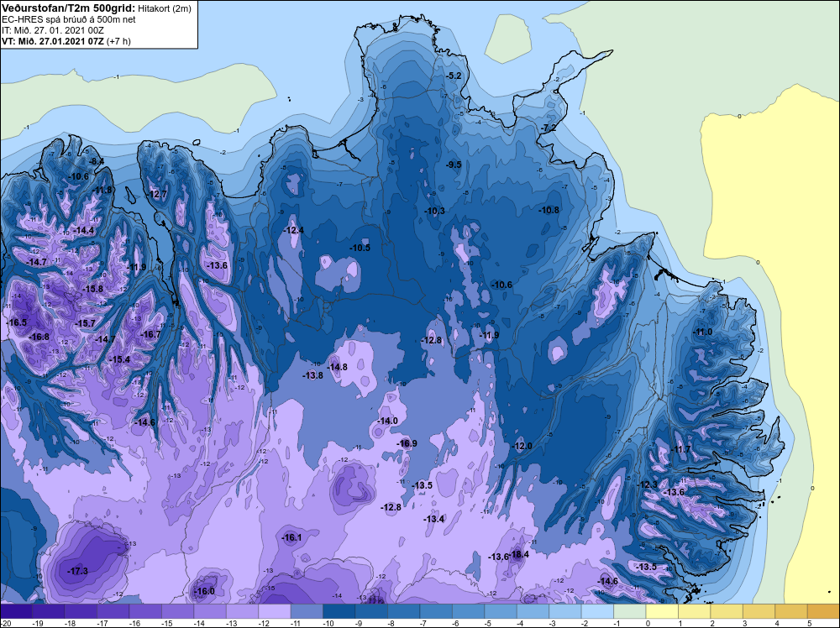Click the legend swatch between 3 and 4
Viewport: 840px width, 628px height.
pyautogui.click(x=759, y=611)
